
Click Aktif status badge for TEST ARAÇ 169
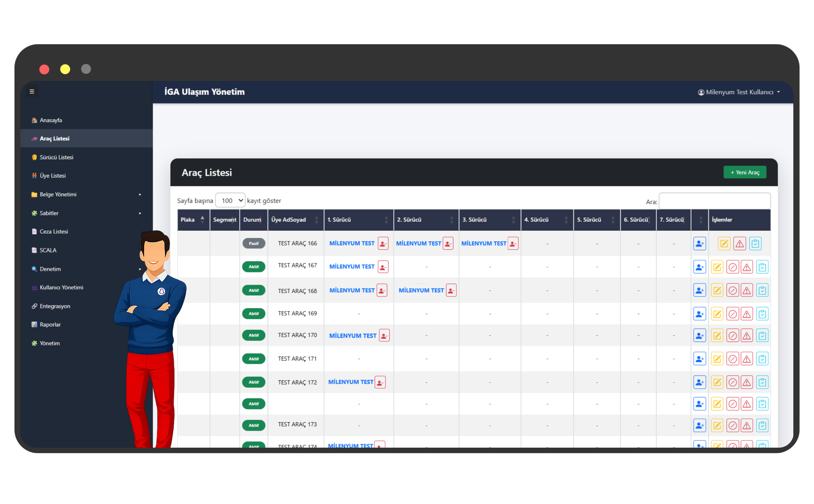click(254, 314)
